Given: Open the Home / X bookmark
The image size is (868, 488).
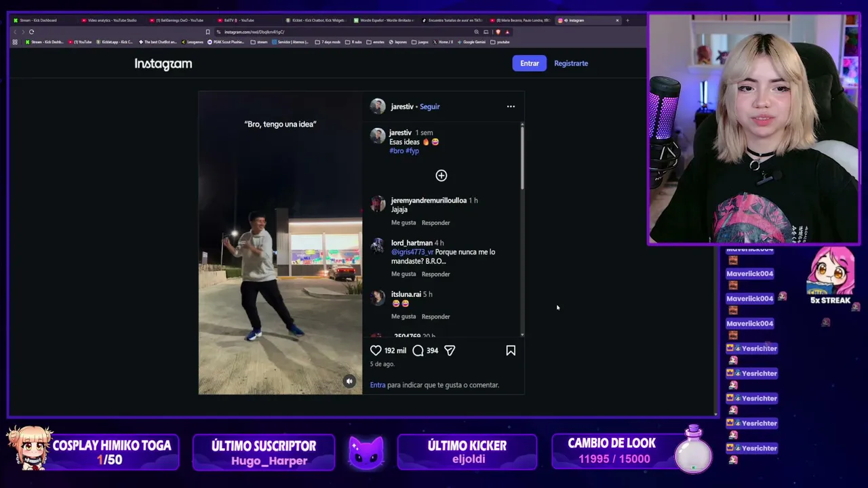Looking at the screenshot, I should [443, 42].
